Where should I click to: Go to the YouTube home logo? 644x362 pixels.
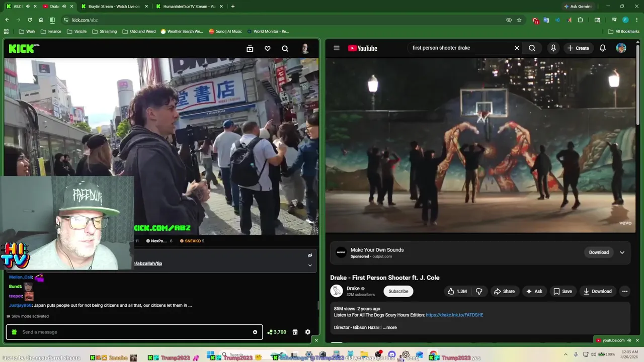362,48
